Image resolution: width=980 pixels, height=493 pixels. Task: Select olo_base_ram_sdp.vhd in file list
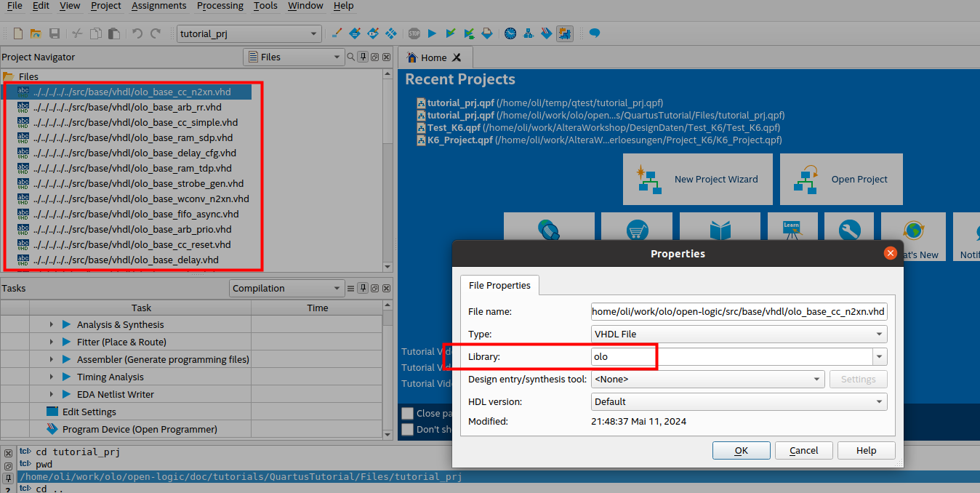(x=133, y=137)
